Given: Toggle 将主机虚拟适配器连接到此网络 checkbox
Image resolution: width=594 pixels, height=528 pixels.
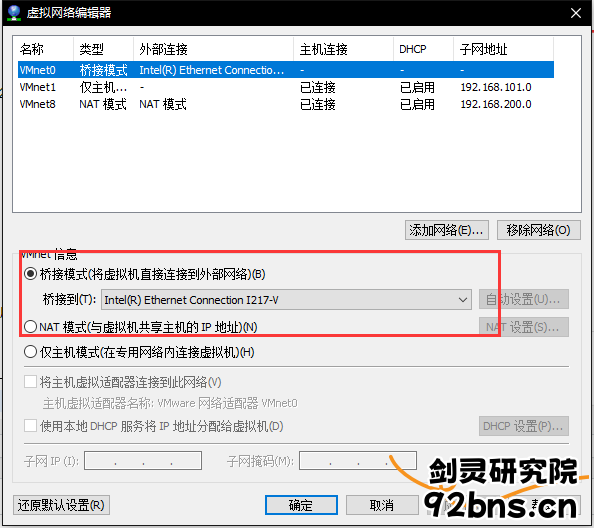Looking at the screenshot, I should [30, 382].
